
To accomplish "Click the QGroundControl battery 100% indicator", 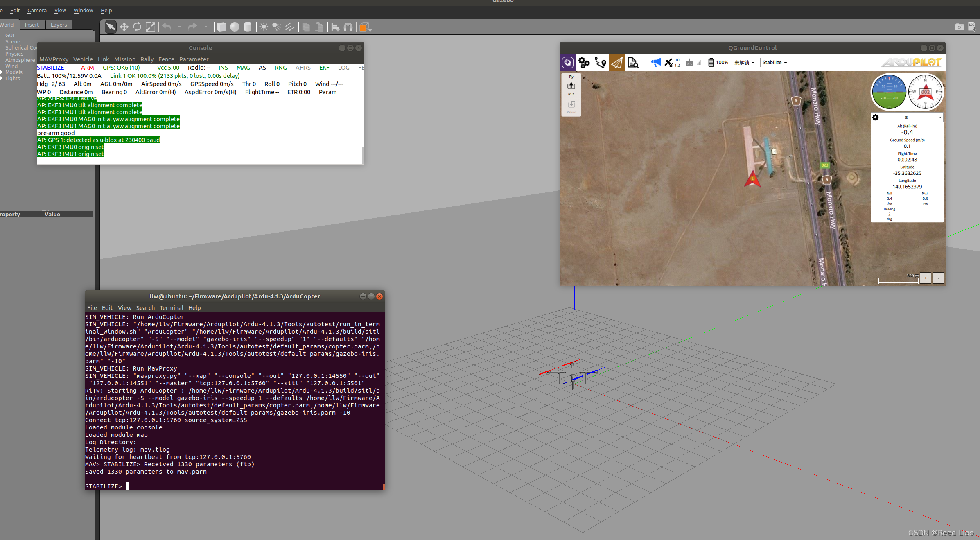I will coord(718,63).
